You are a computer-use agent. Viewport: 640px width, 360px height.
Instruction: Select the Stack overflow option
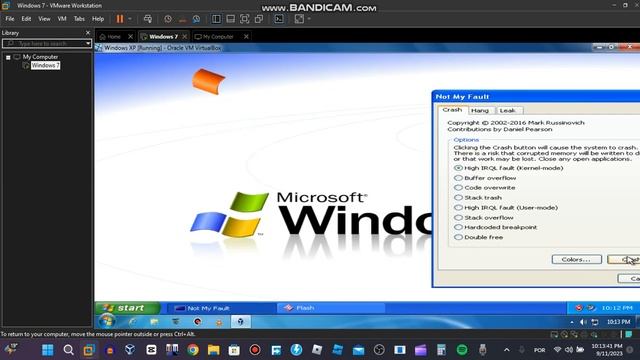[x=484, y=218]
